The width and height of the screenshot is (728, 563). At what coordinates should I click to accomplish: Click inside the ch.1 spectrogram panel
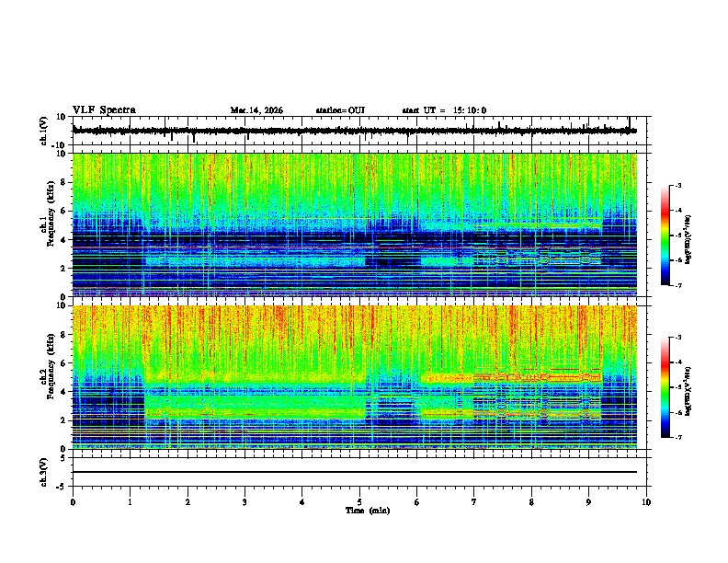coord(355,224)
